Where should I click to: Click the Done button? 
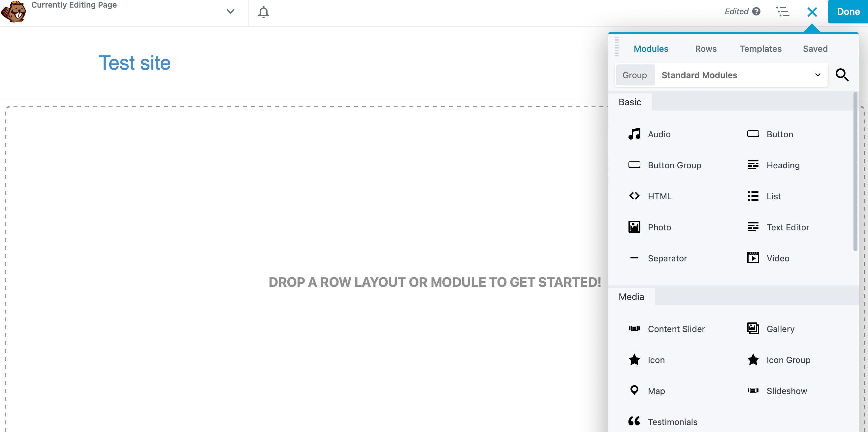point(848,12)
